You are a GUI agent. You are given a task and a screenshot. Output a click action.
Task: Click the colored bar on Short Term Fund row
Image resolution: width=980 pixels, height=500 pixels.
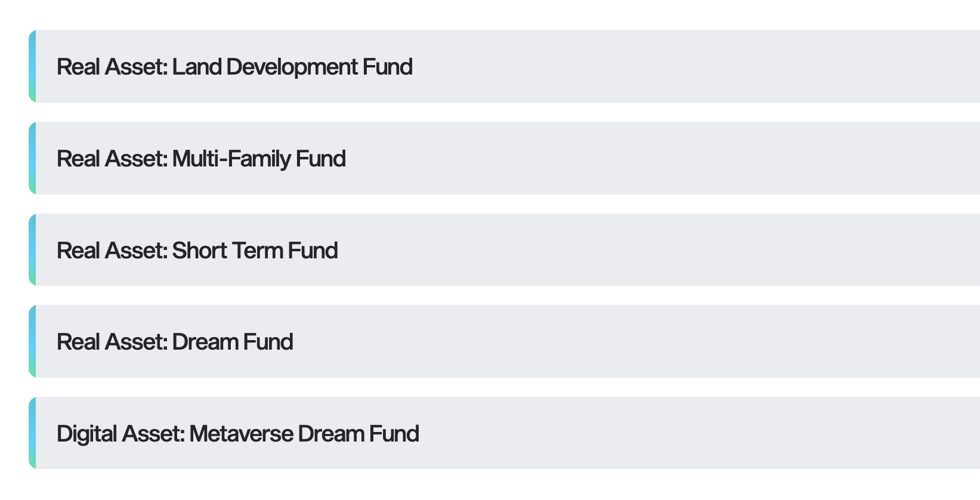(32, 249)
